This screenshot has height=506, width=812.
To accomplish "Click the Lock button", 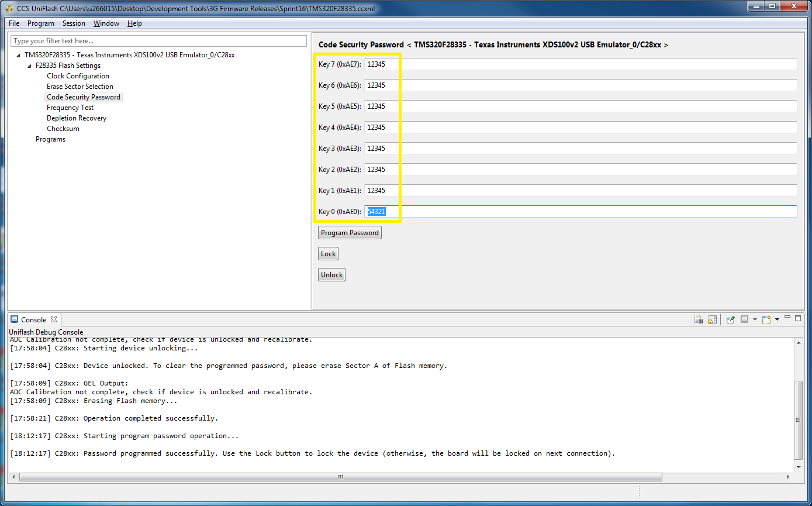I will click(x=328, y=254).
